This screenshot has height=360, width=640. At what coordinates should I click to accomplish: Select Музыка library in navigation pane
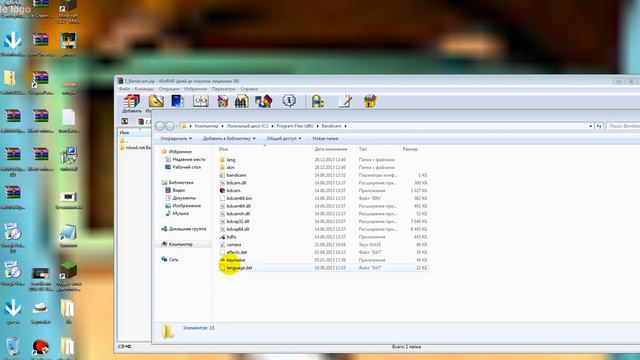click(x=180, y=214)
